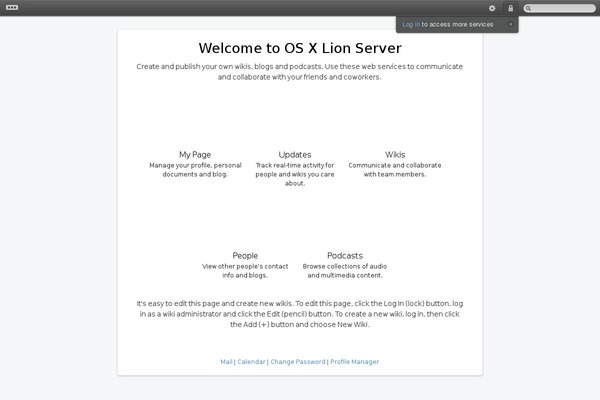Click the 'Log in' link in popup
Screen dimensions: 600x400
pyautogui.click(x=411, y=24)
